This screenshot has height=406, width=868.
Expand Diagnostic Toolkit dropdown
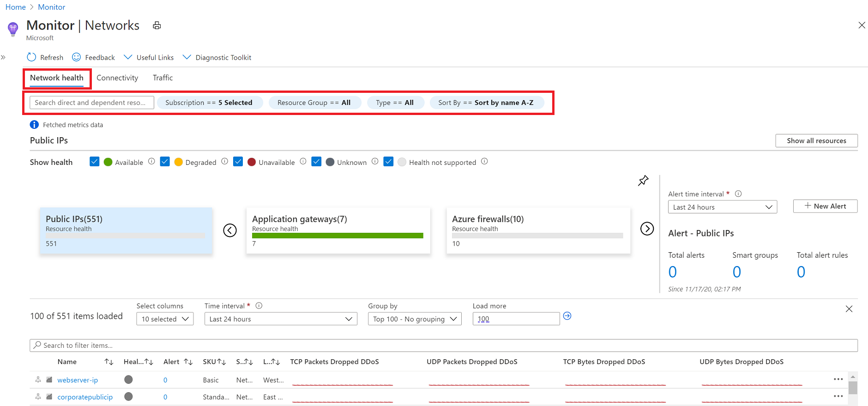point(217,57)
